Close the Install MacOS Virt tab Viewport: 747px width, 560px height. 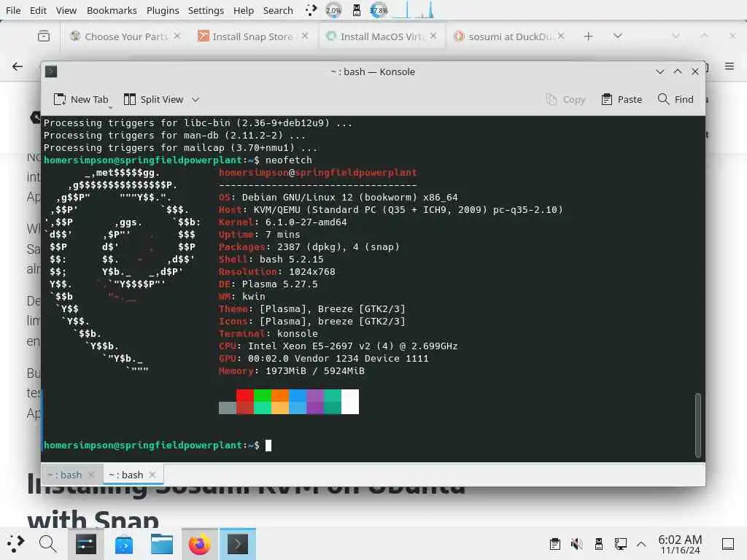tap(433, 36)
